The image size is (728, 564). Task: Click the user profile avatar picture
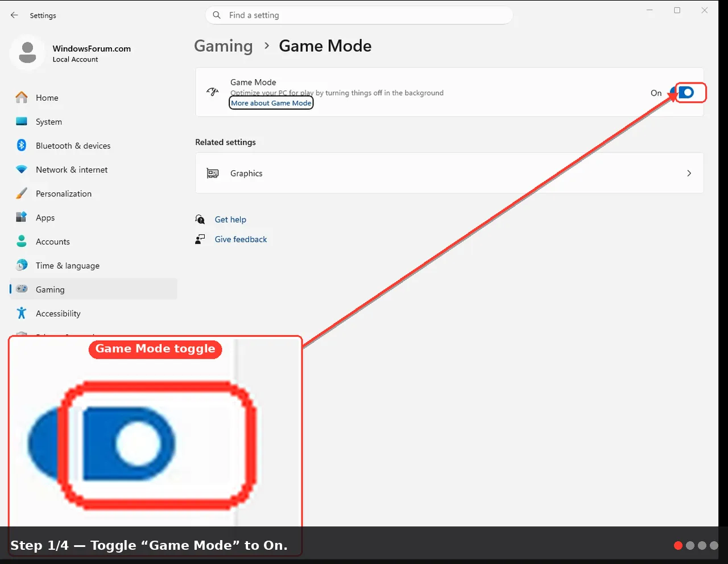coord(27,52)
